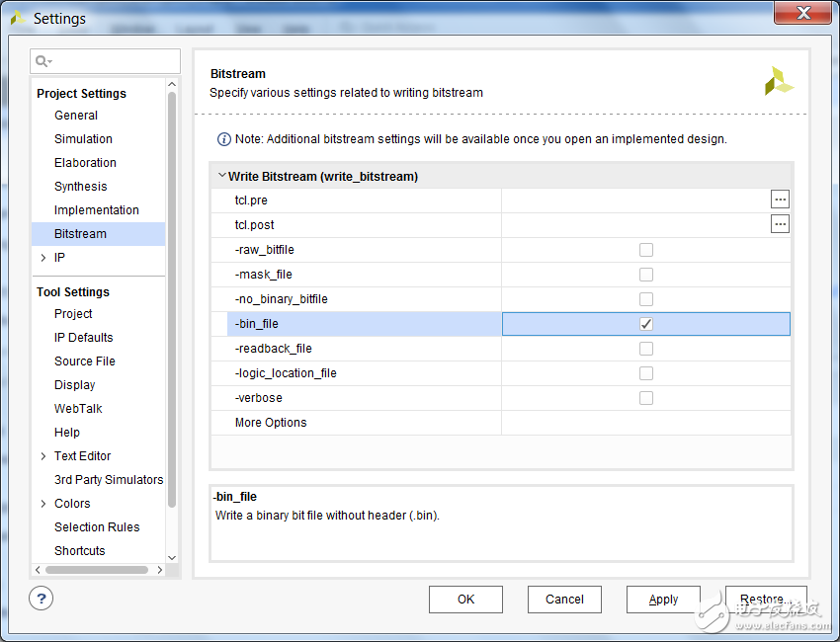The height and width of the screenshot is (642, 840).
Task: Toggle the -verbose checkbox
Action: [645, 398]
